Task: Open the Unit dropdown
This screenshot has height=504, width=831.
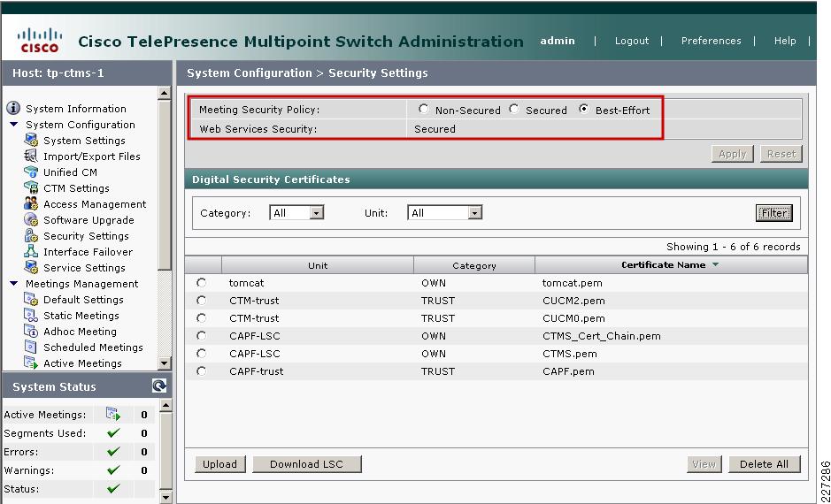Action: pyautogui.click(x=444, y=213)
